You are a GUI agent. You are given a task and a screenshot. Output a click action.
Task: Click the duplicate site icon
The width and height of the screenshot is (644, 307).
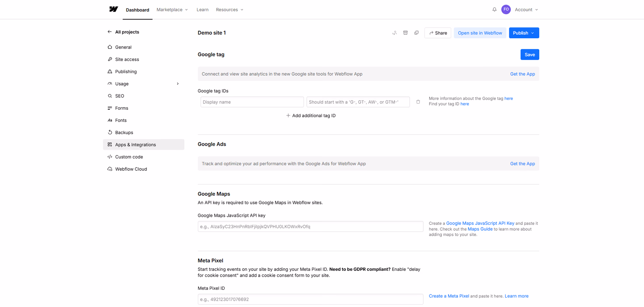click(416, 33)
